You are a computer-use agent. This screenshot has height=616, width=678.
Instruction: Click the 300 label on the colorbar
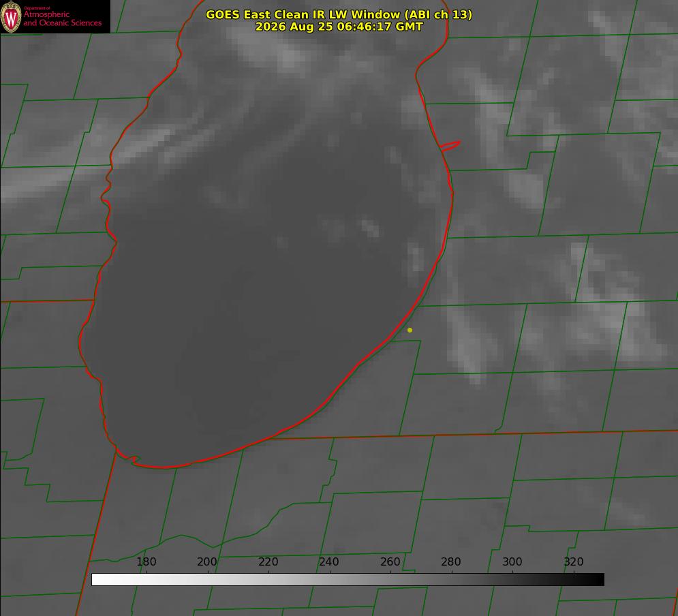pyautogui.click(x=512, y=561)
